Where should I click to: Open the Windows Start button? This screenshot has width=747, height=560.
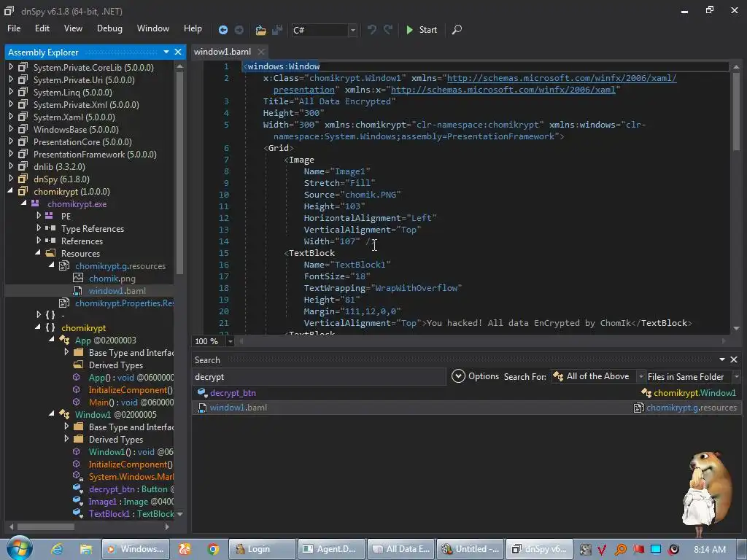tap(19, 548)
